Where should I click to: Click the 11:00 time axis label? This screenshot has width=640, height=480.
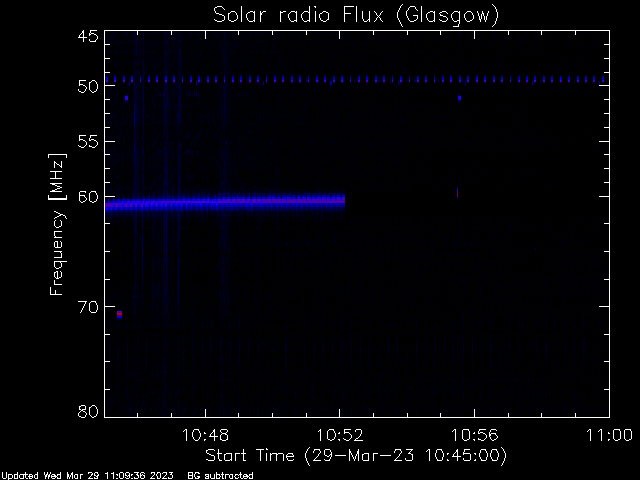click(609, 435)
